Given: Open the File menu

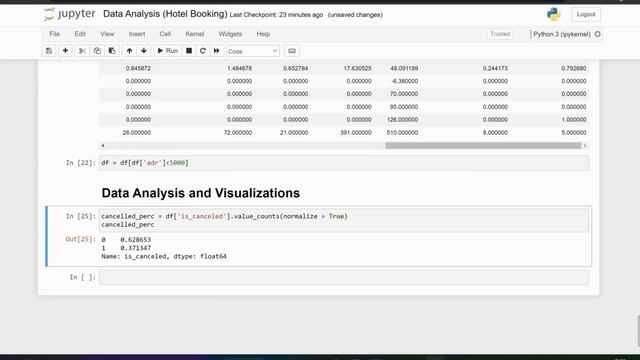Looking at the screenshot, I should click(x=55, y=34).
